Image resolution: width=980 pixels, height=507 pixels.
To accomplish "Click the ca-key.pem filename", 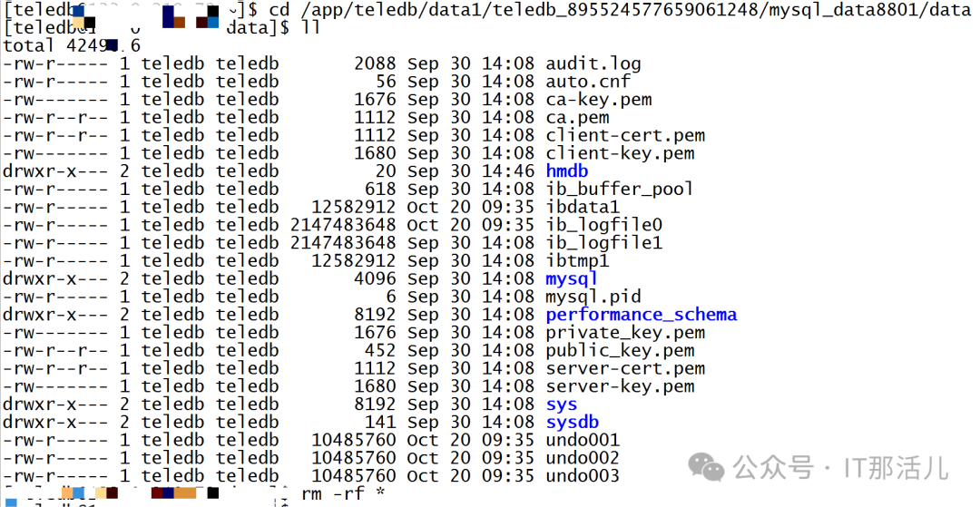I will point(599,100).
